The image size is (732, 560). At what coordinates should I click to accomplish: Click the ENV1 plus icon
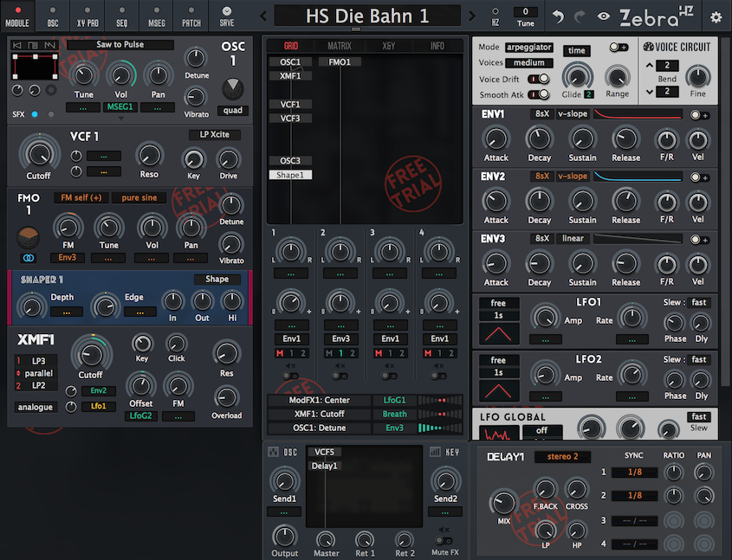coord(705,115)
